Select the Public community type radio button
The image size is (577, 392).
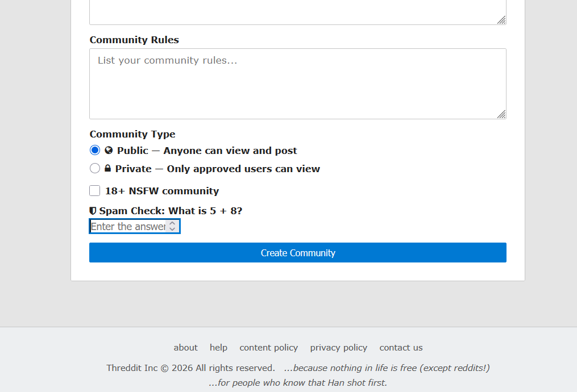95,151
